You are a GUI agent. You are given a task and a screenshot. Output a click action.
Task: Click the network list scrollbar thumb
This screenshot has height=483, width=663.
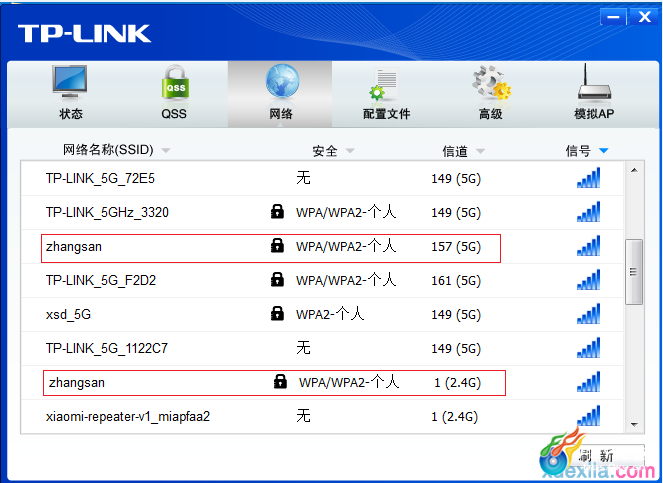[633, 272]
